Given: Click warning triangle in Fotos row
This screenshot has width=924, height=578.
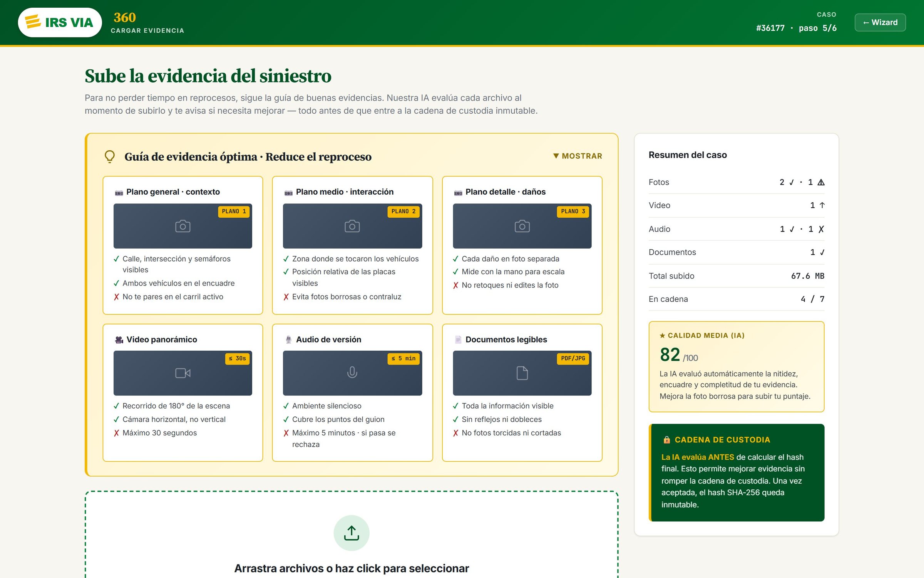Looking at the screenshot, I should (x=821, y=182).
